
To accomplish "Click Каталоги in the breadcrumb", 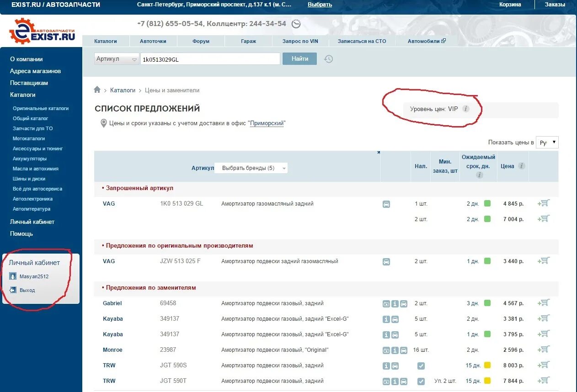I will [123, 90].
